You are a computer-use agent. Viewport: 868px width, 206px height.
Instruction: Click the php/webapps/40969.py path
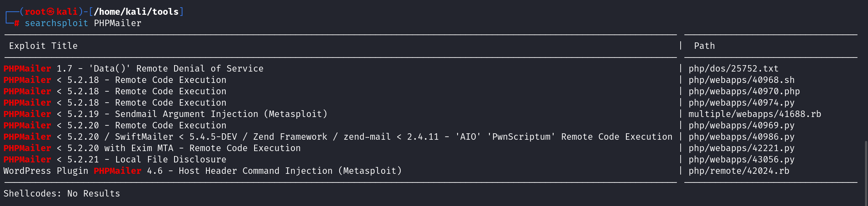click(741, 125)
